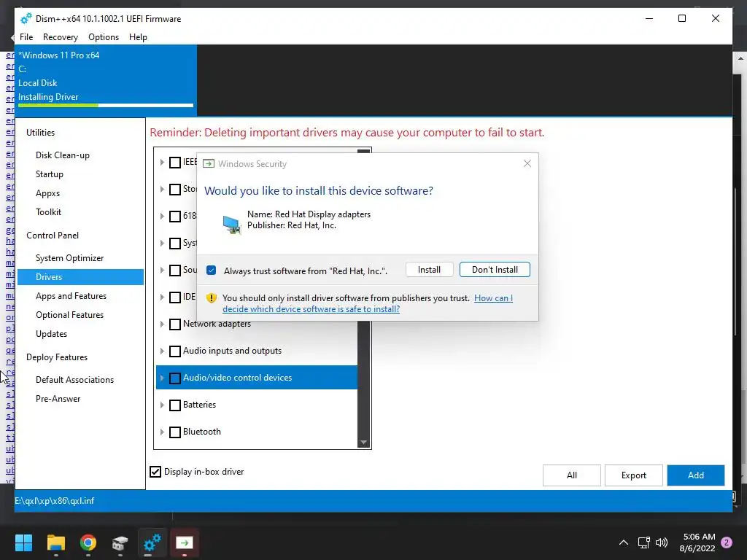Select the Windows Security taskbar icon
The width and height of the screenshot is (747, 560).
point(185,542)
